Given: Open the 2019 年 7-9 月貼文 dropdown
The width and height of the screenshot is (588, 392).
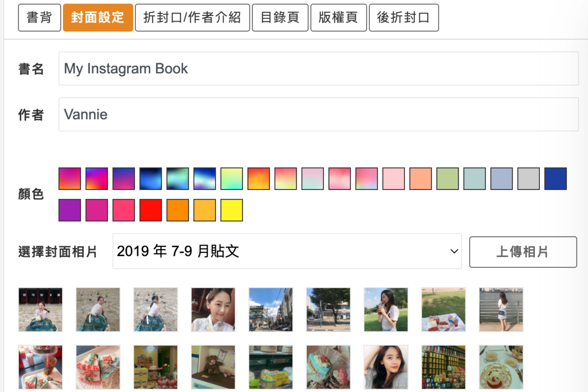Looking at the screenshot, I should (287, 251).
